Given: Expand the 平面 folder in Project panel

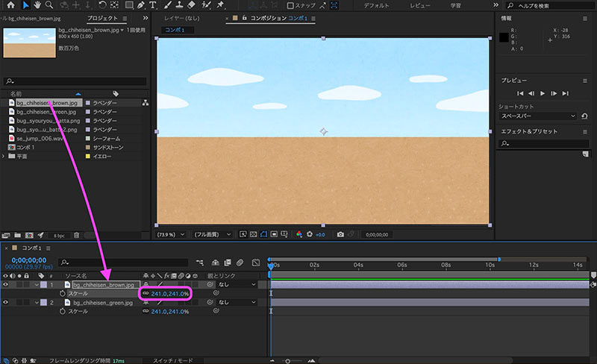Looking at the screenshot, I should point(4,156).
